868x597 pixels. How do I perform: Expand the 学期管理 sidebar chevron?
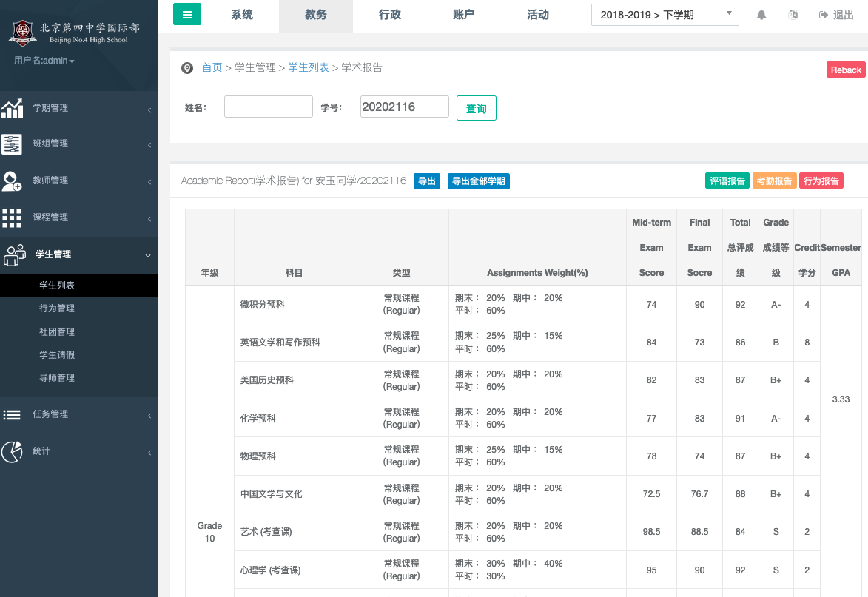(149, 110)
